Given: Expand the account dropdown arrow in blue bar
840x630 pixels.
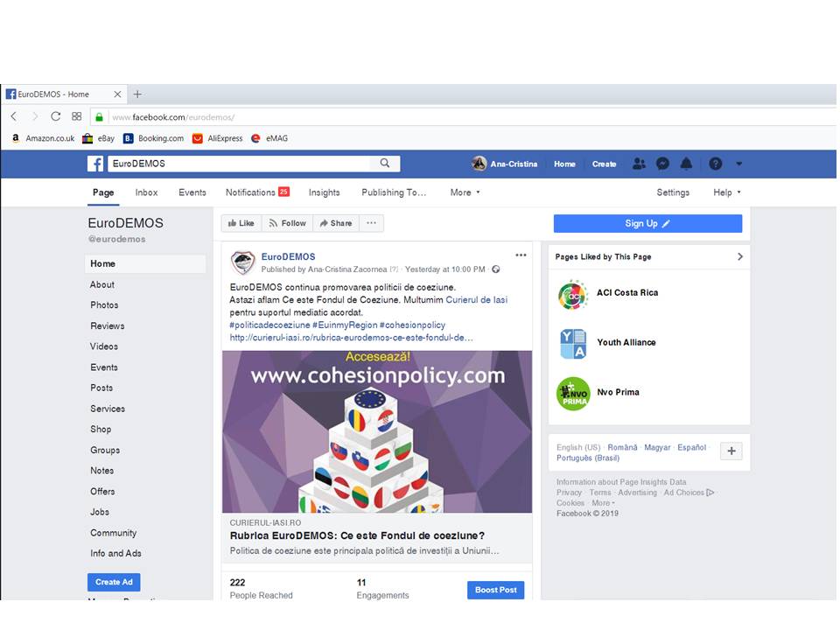Looking at the screenshot, I should click(x=738, y=164).
